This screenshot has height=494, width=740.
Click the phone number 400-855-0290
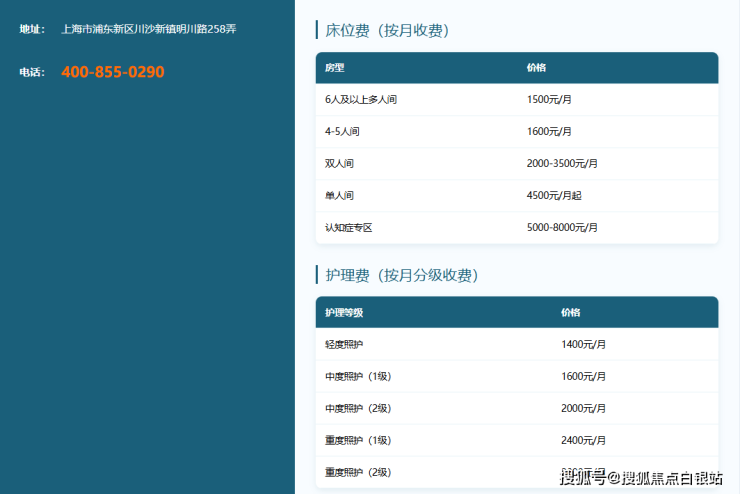pos(113,72)
